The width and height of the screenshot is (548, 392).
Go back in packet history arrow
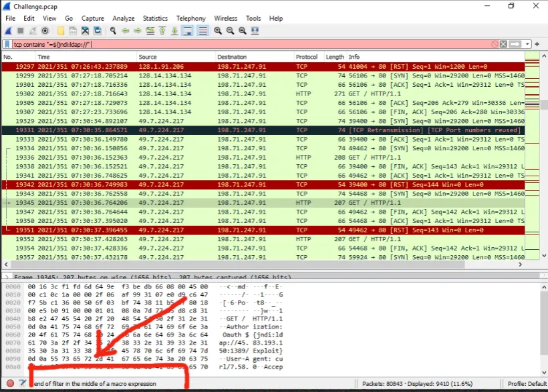click(x=125, y=31)
